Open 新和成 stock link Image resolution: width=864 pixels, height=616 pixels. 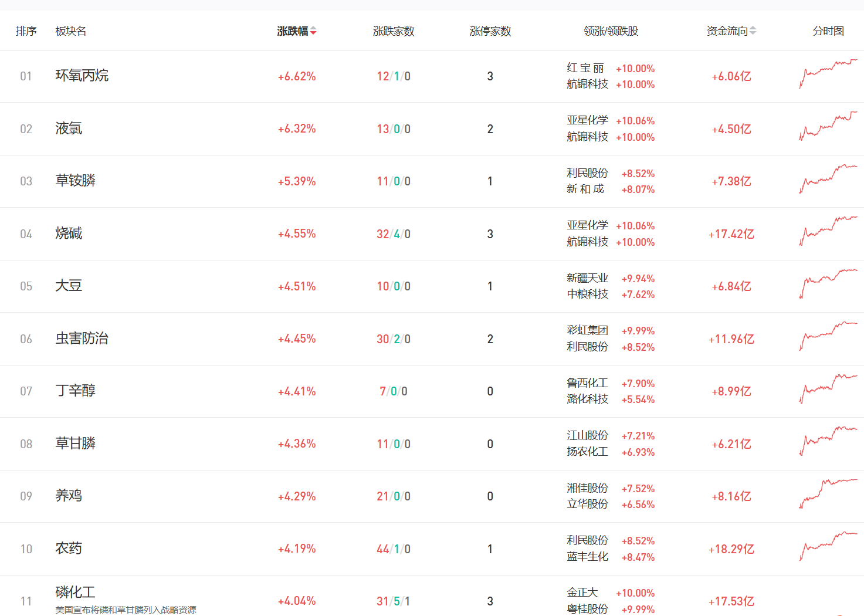[x=585, y=189]
